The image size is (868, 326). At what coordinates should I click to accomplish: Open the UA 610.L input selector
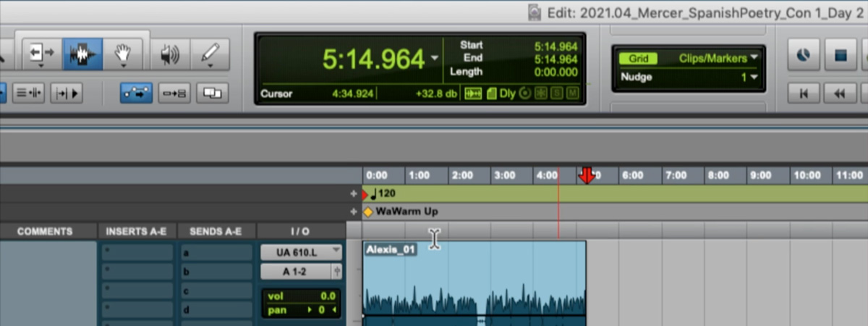pos(301,252)
